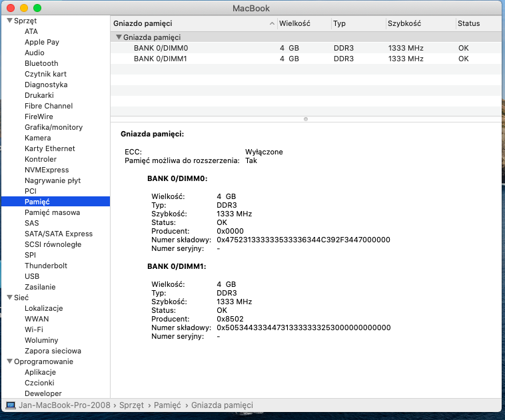This screenshot has width=505, height=420.
Task: Select Bluetooth in the sidebar
Action: coord(41,63)
